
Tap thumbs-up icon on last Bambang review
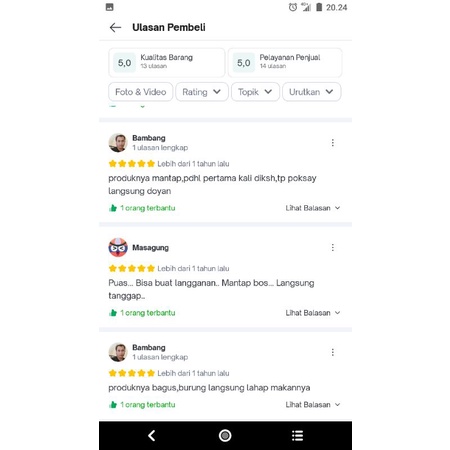(113, 405)
